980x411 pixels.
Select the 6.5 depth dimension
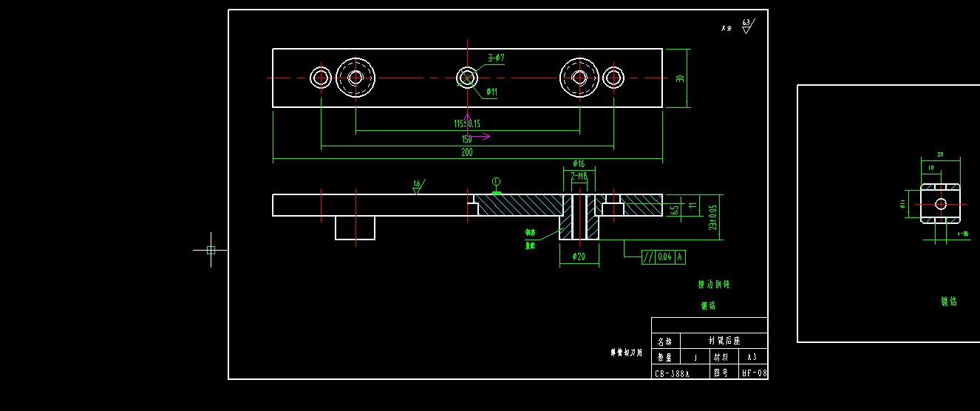pyautogui.click(x=675, y=210)
